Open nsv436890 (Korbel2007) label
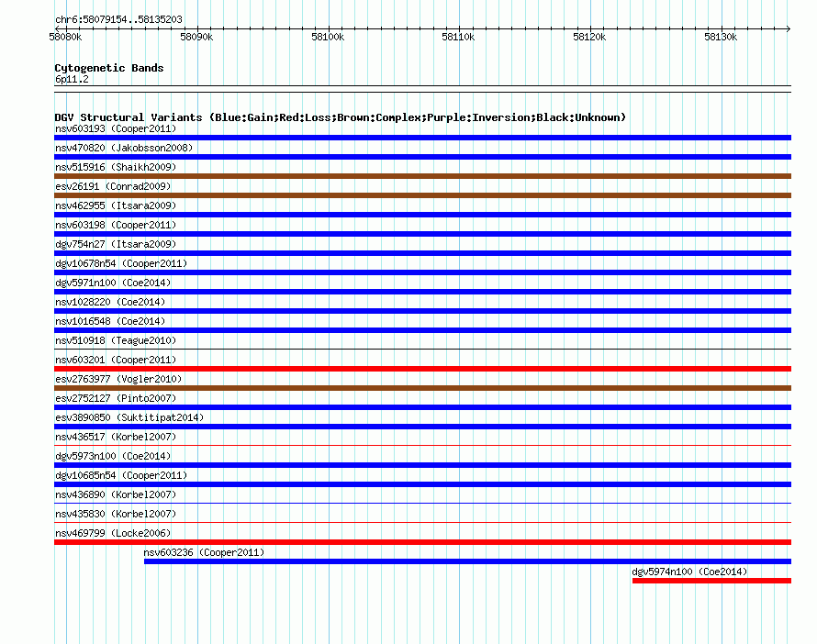Viewport: 817px width, 644px height. click(x=116, y=494)
